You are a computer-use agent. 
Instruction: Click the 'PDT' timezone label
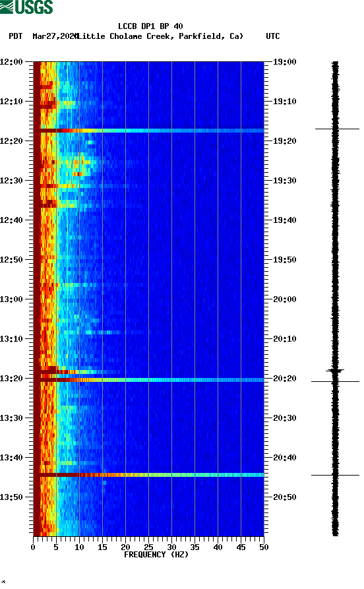tap(15, 36)
